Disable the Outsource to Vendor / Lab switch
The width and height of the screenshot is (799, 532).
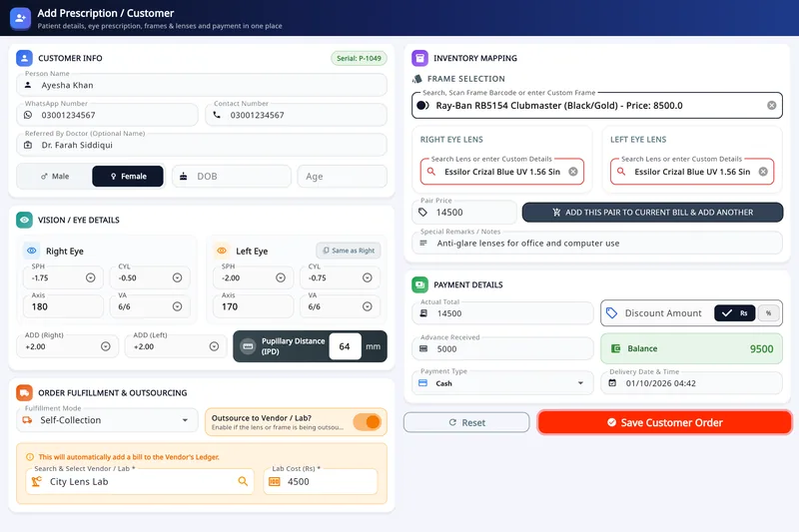pos(368,422)
